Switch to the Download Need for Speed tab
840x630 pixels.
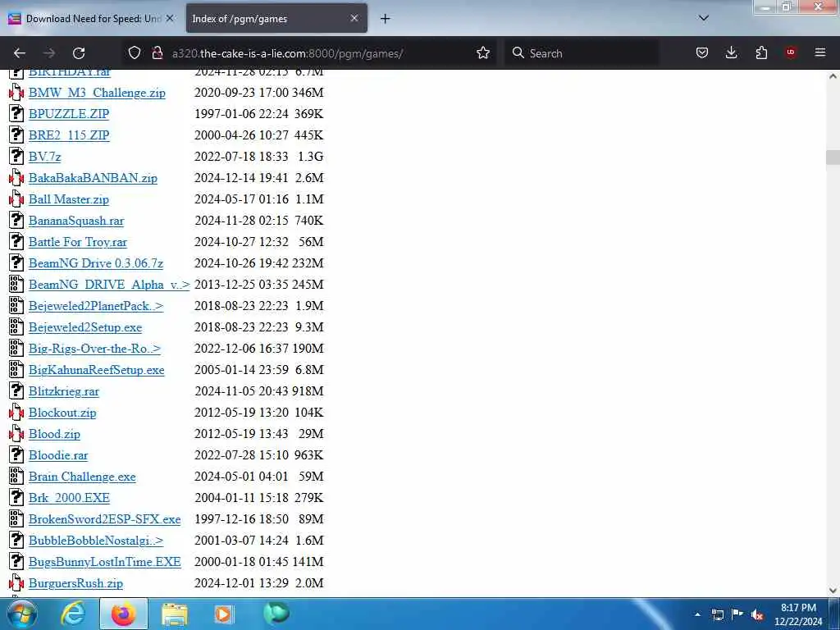point(92,19)
